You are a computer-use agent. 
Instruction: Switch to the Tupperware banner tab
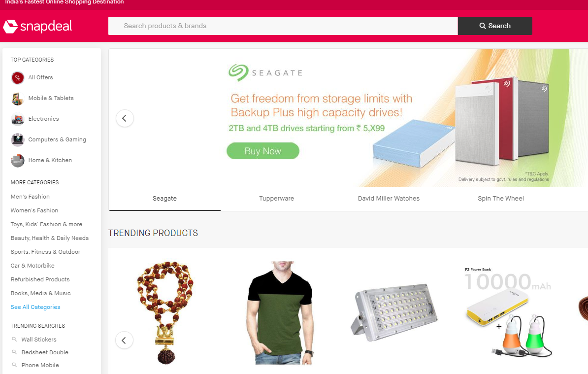click(276, 199)
